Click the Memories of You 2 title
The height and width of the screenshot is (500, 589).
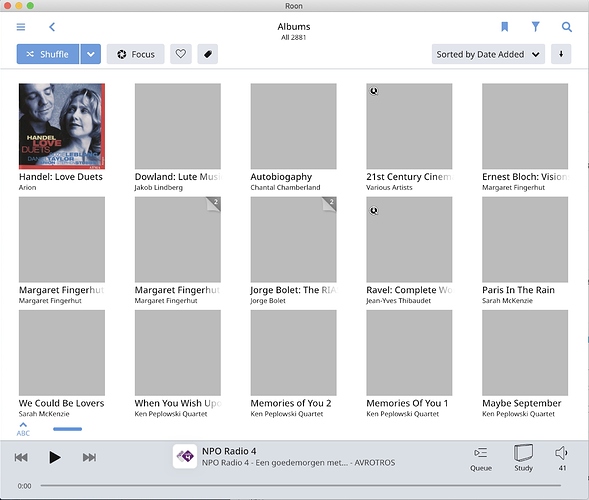(290, 403)
